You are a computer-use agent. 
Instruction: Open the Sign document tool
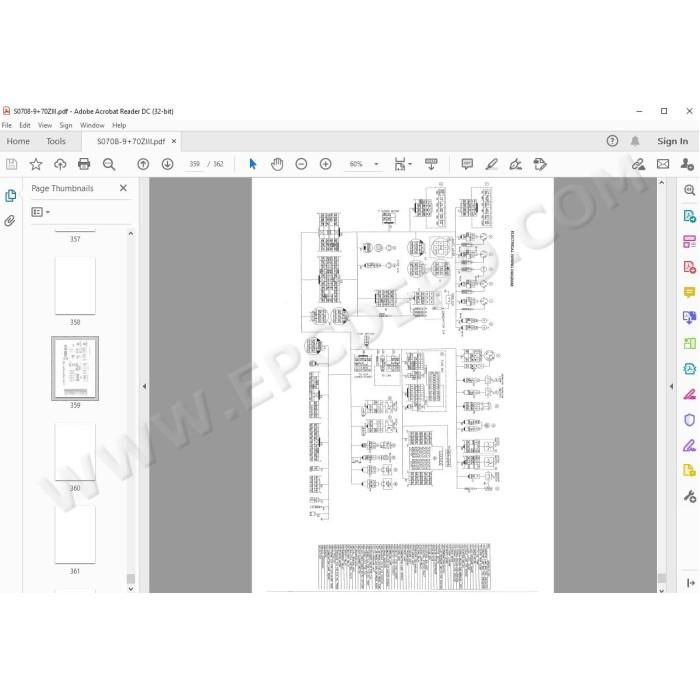pos(516,164)
